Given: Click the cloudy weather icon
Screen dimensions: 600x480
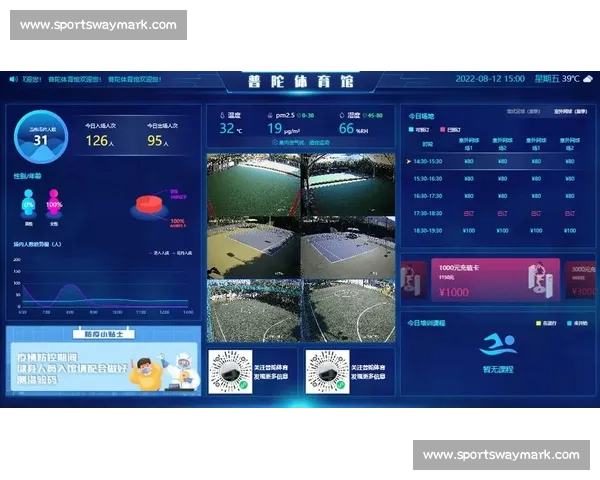Looking at the screenshot, I should click(587, 78).
